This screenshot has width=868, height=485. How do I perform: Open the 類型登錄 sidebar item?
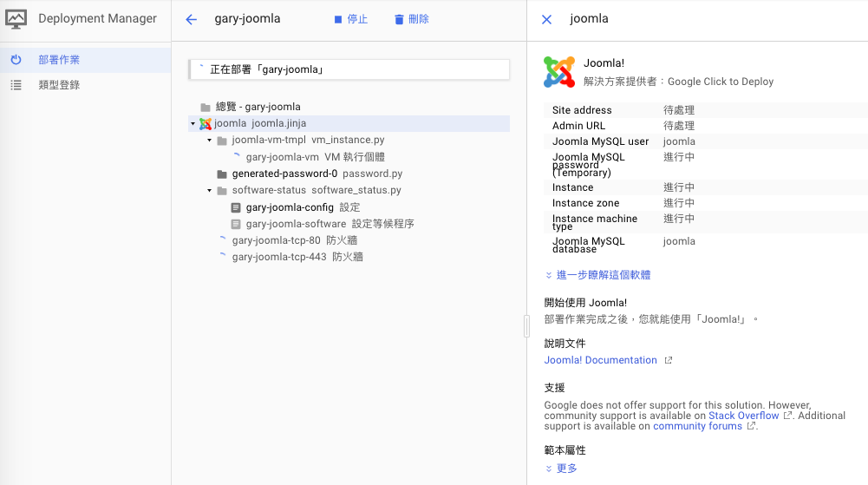(85, 85)
